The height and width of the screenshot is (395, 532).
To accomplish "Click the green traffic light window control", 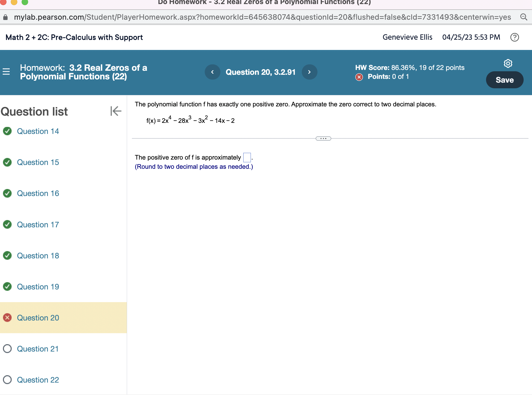I will point(25,2).
